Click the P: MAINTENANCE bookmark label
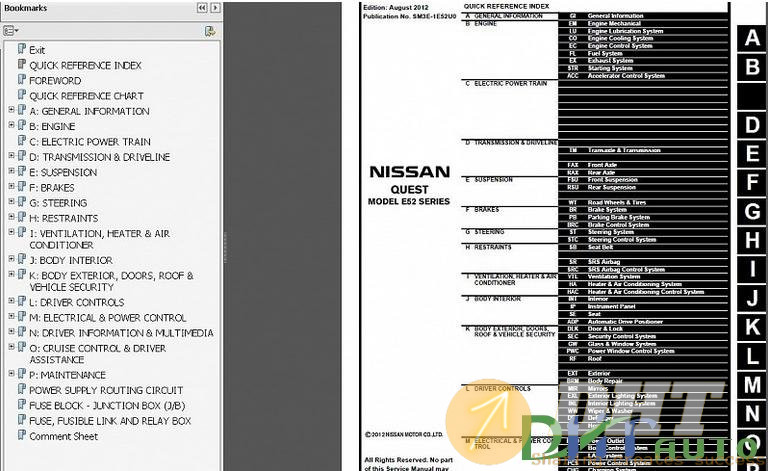Image resolution: width=768 pixels, height=471 pixels. pos(68,375)
